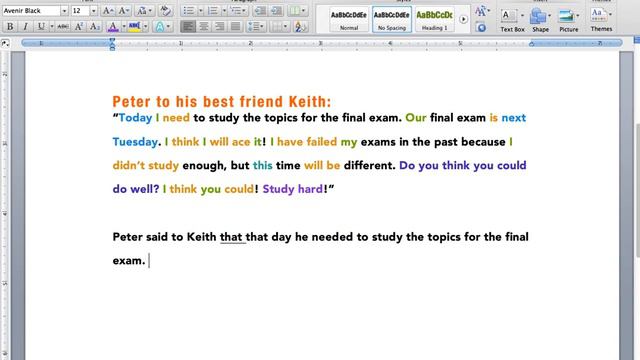Insert a Text Box
This screenshot has width=640, height=360.
(x=512, y=20)
